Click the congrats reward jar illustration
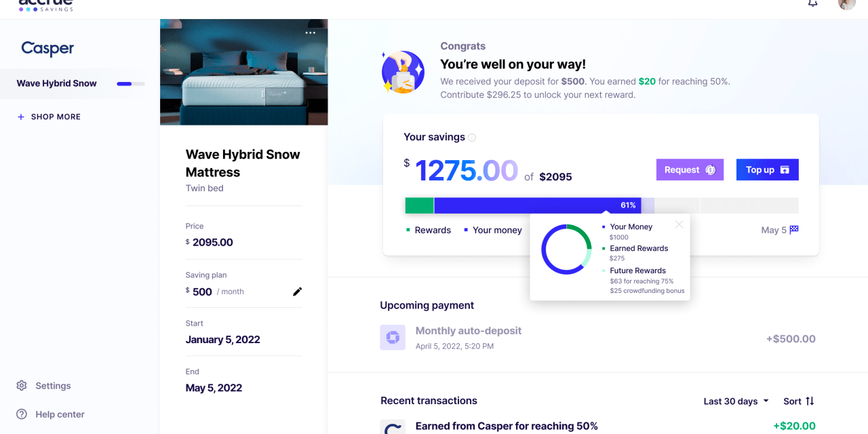The width and height of the screenshot is (868, 434). tap(403, 72)
